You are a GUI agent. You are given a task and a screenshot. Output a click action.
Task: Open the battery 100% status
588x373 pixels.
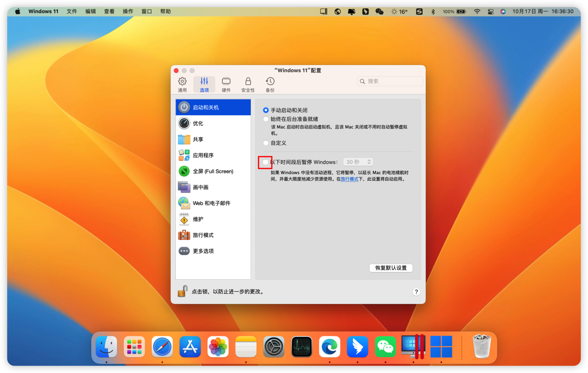pos(455,11)
